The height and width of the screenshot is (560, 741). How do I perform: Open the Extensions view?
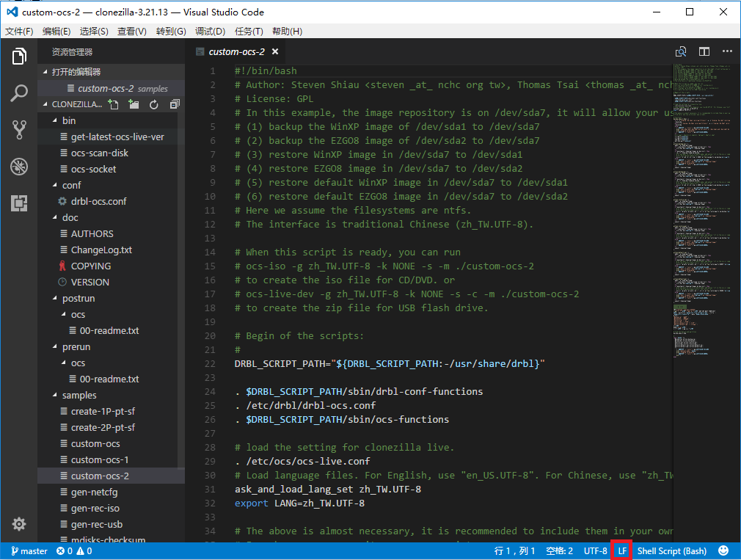[19, 203]
